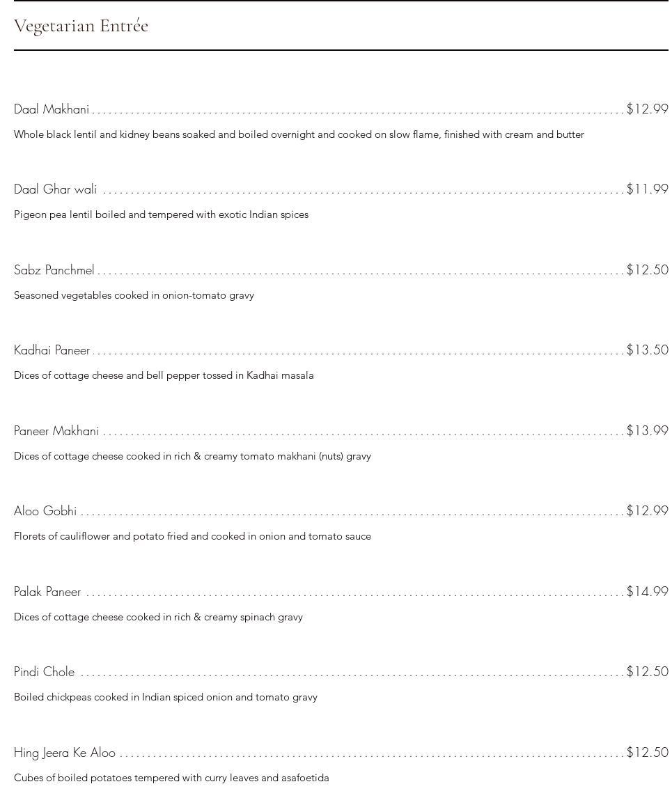This screenshot has width=672, height=791.
Task: Select the Paneer Makhani dish name
Action: 56,431
